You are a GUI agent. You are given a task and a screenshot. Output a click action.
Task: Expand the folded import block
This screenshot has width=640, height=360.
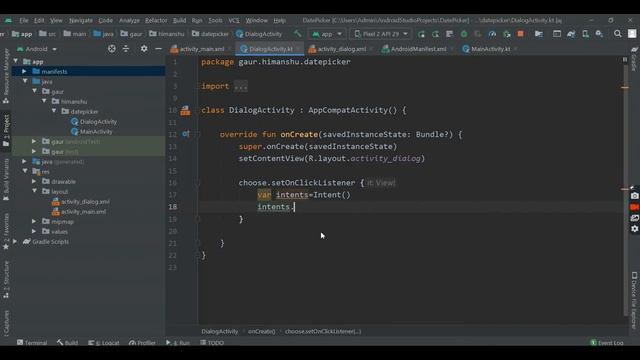(x=240, y=86)
